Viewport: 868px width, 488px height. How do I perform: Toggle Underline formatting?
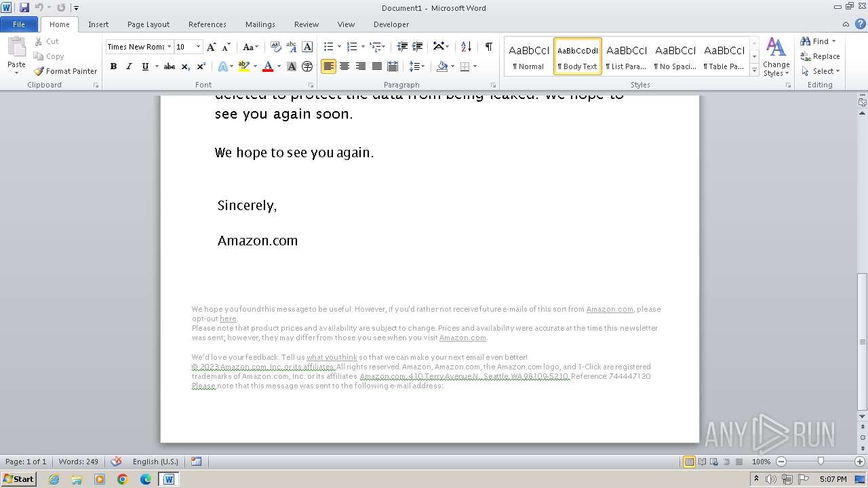(145, 66)
